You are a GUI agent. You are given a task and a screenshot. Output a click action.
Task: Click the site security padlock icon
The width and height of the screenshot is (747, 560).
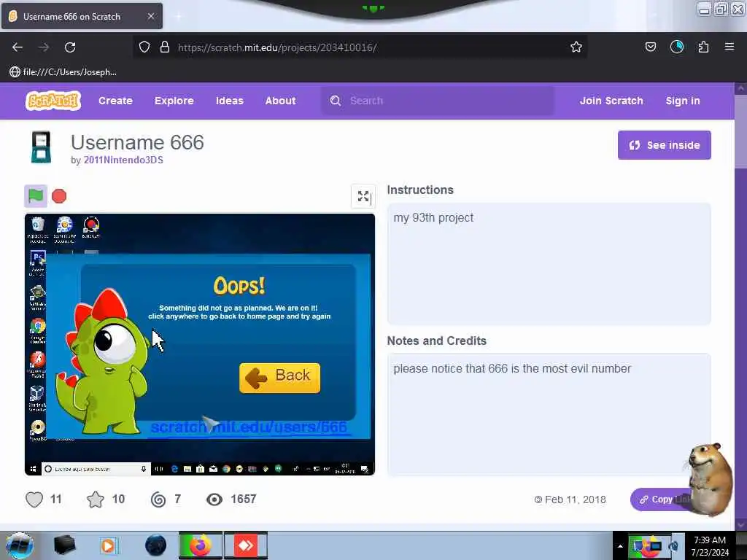point(165,47)
